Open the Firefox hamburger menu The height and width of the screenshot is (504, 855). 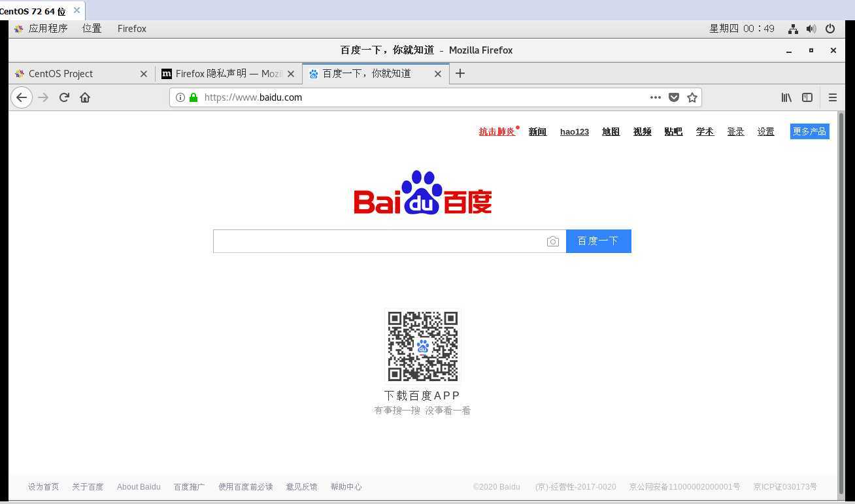tap(833, 97)
